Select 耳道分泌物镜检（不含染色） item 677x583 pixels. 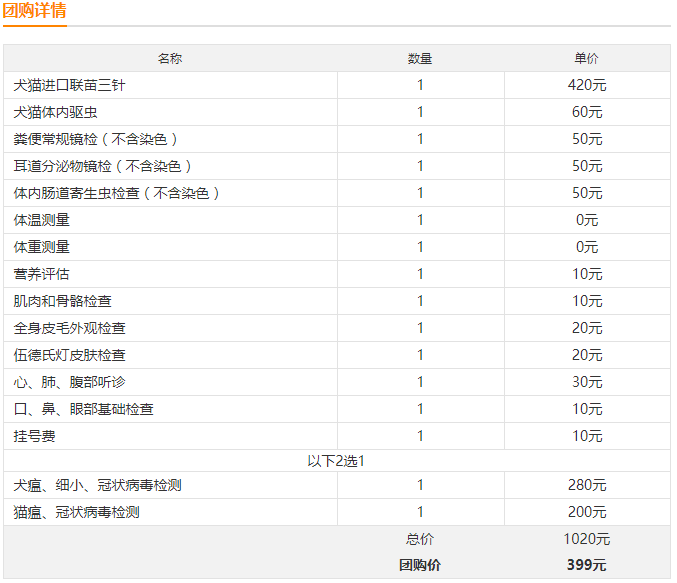point(103,166)
